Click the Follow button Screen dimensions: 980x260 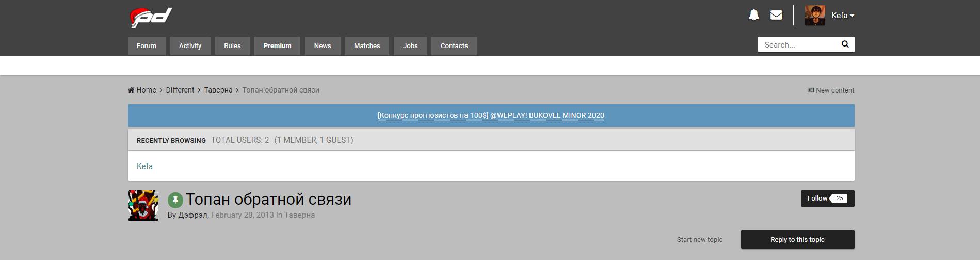point(817,198)
